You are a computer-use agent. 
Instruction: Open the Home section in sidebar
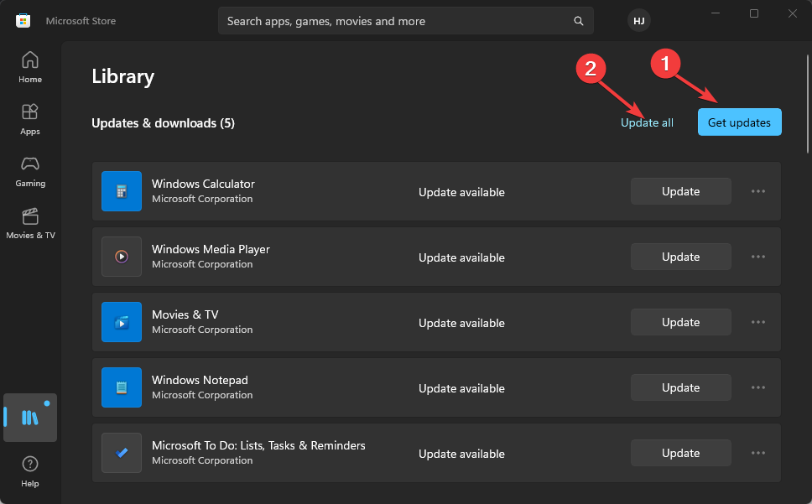[30, 67]
